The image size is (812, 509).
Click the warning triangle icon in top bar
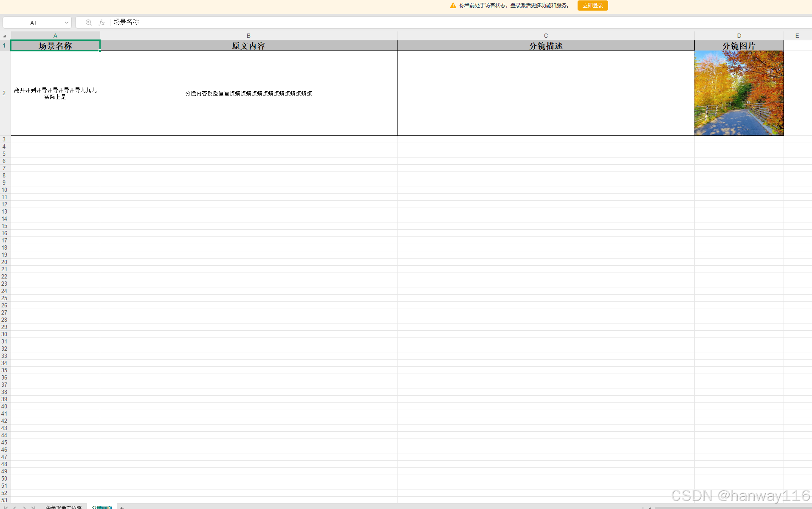pyautogui.click(x=453, y=6)
